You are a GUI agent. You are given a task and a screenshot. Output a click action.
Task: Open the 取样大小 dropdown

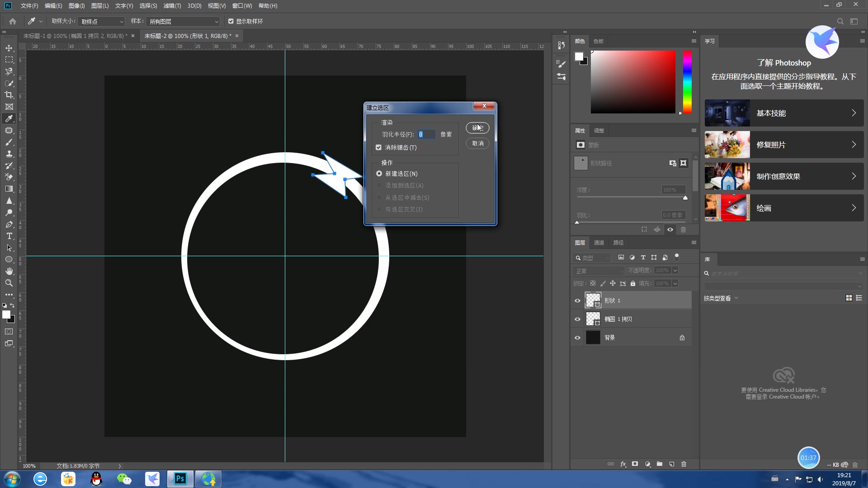coord(102,21)
